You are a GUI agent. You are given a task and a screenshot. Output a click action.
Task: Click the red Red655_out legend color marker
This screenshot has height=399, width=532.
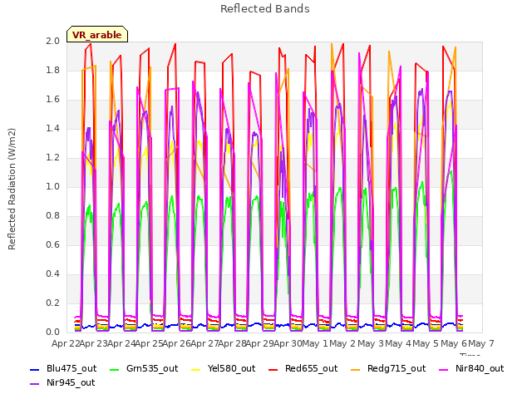(x=273, y=369)
